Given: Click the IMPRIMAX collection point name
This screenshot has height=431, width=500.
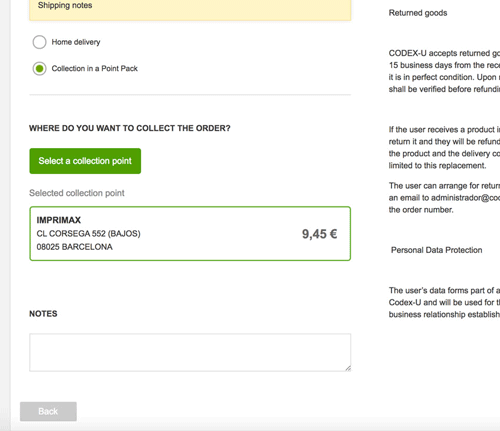Looking at the screenshot, I should tap(59, 220).
